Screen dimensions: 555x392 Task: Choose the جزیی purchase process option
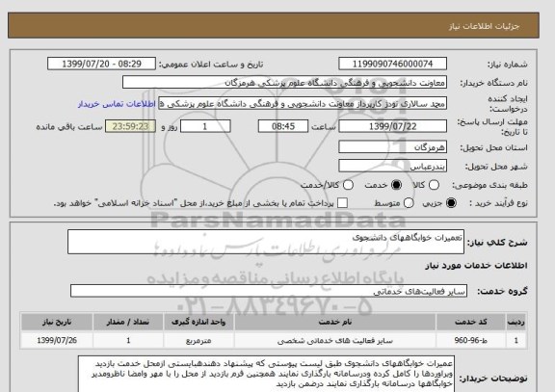point(451,203)
